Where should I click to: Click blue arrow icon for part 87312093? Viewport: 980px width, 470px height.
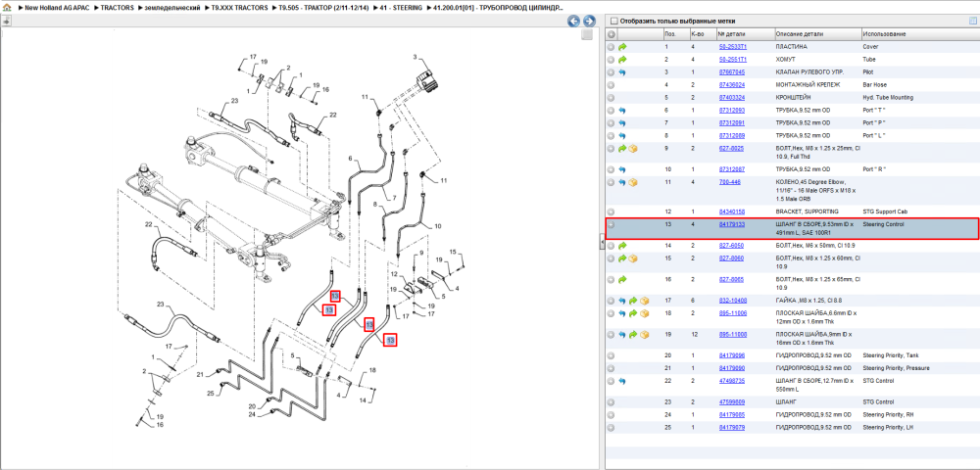tap(622, 111)
